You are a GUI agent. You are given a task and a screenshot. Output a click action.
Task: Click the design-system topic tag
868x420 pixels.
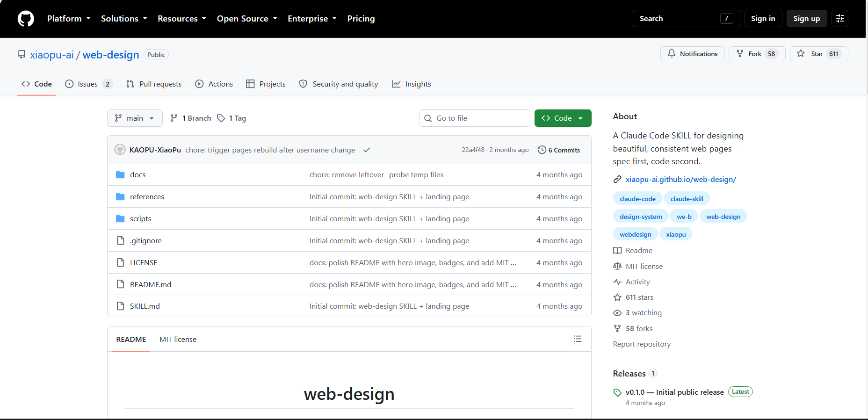point(641,217)
